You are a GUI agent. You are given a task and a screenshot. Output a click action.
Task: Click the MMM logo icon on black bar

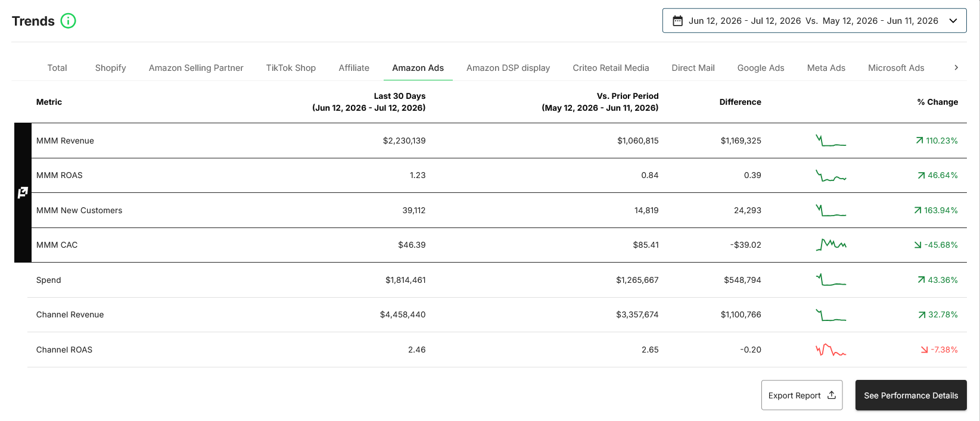click(x=23, y=192)
